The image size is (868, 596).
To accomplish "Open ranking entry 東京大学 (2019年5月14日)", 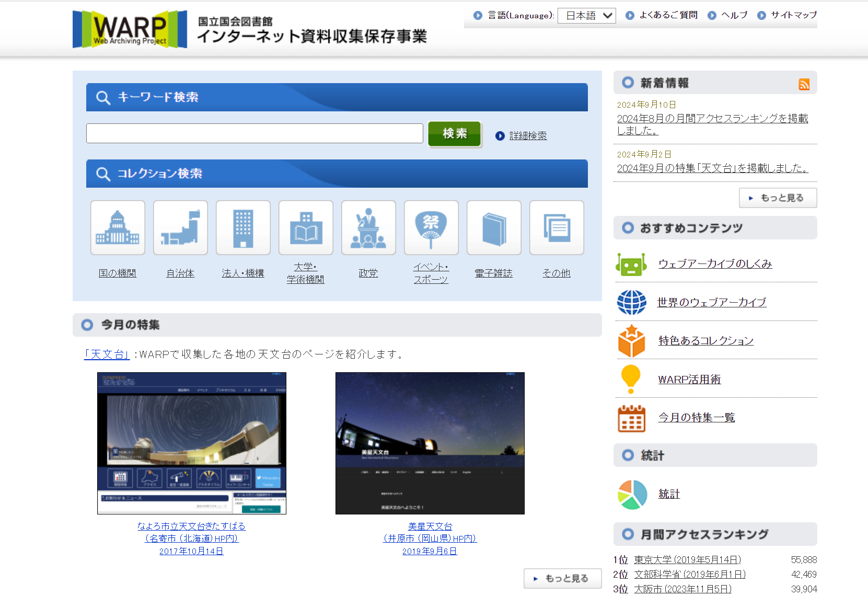I will [x=687, y=560].
